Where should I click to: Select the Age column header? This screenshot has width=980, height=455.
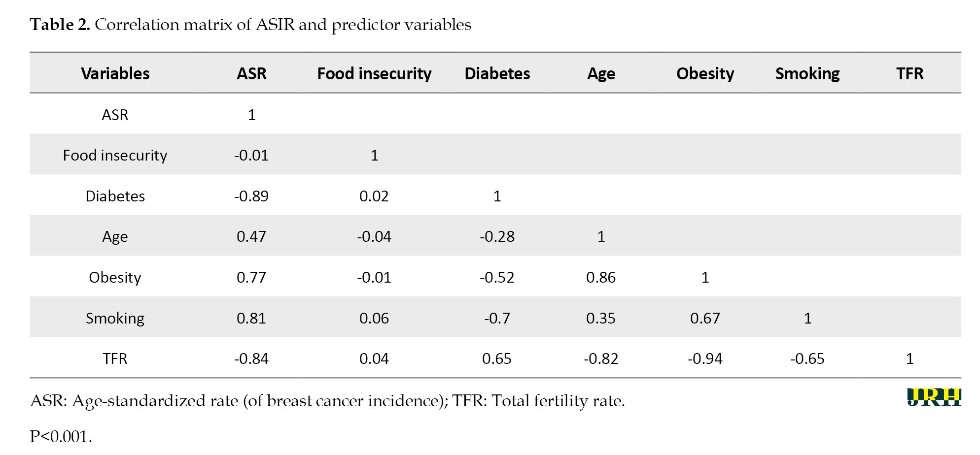[601, 73]
